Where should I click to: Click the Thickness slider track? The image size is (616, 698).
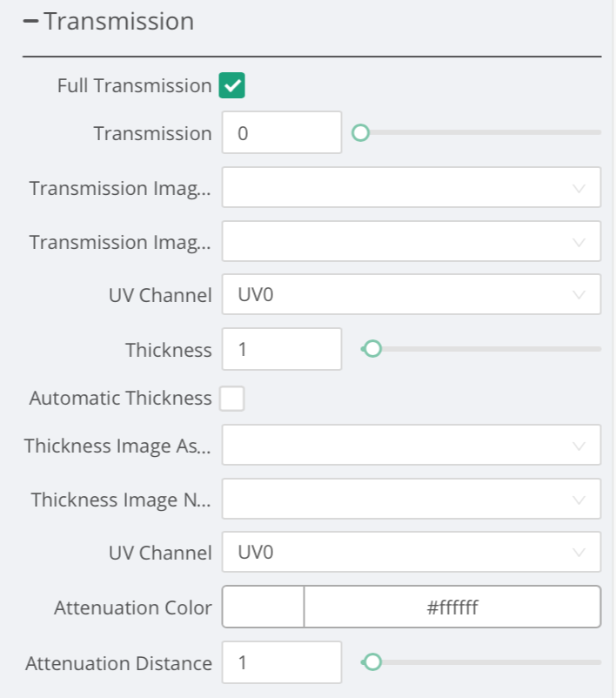(x=480, y=349)
